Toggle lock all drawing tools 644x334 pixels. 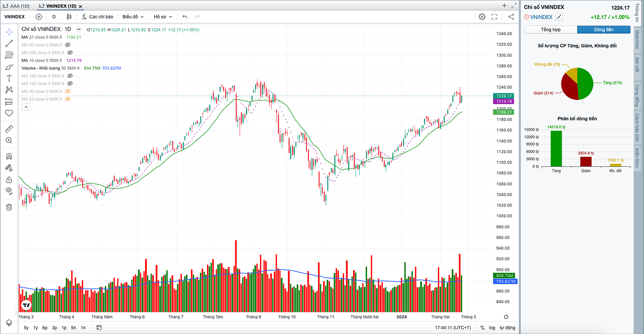[9, 179]
